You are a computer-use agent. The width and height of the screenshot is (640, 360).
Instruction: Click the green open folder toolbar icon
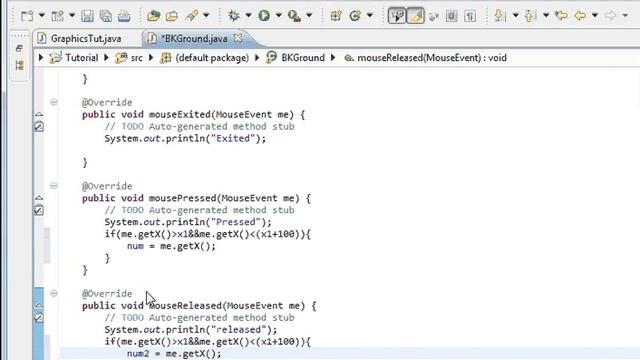click(x=154, y=16)
